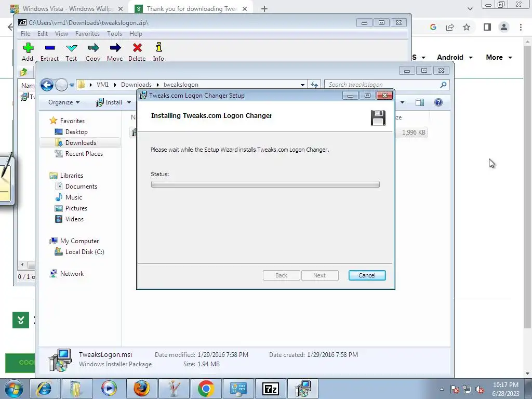Image resolution: width=532 pixels, height=399 pixels.
Task: Click Explorer refresh button beside address bar
Action: [314, 85]
